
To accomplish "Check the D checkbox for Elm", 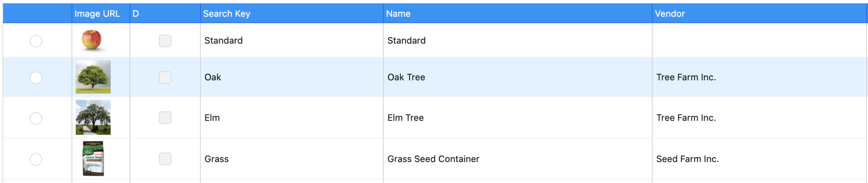I will tap(165, 118).
